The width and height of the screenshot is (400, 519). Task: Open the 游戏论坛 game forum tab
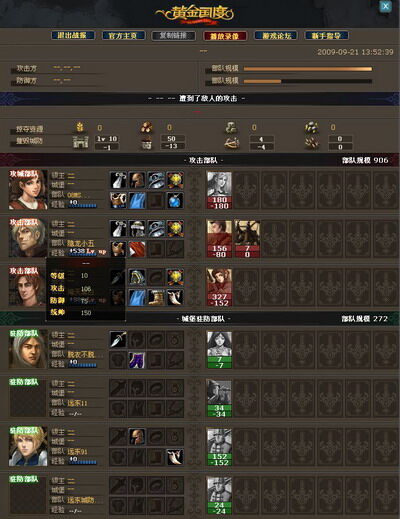pyautogui.click(x=276, y=36)
